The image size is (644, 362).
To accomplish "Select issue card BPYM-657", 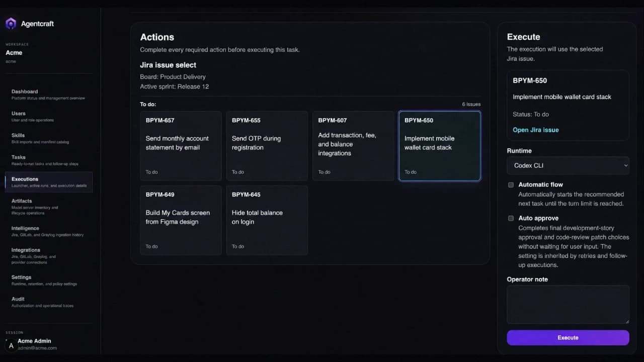I will 181,146.
